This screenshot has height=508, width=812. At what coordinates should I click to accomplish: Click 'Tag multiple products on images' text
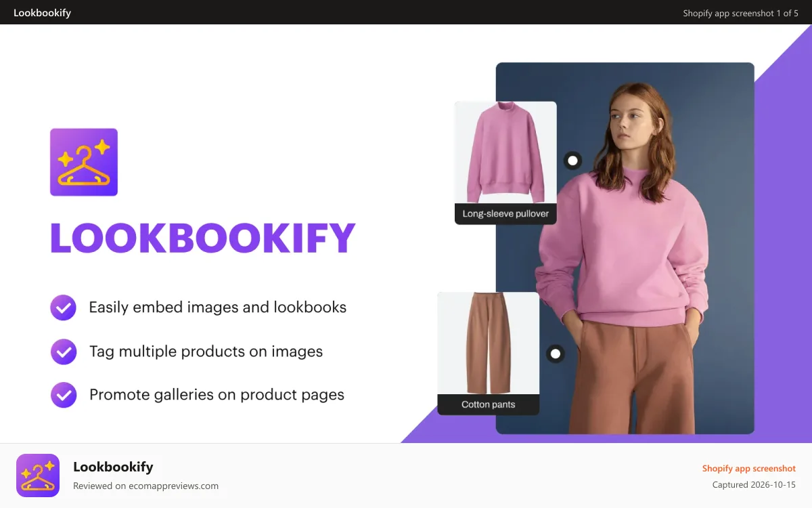(x=206, y=352)
